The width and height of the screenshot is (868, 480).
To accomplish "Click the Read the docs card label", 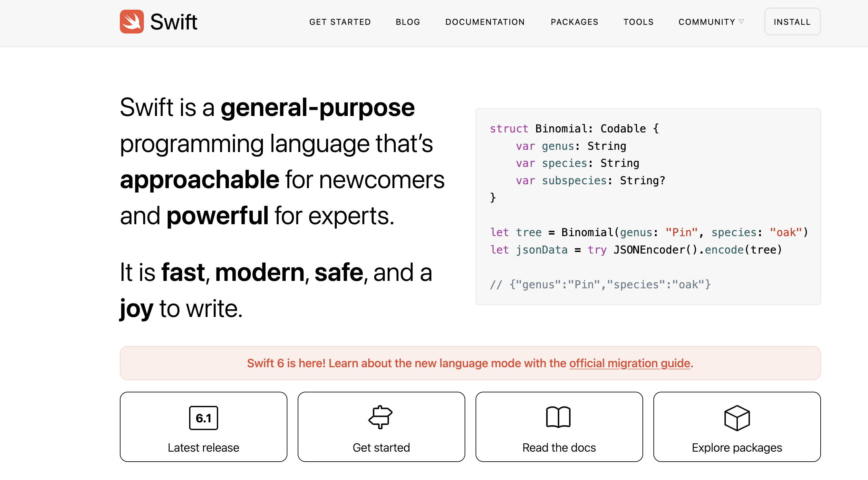I will pos(559,447).
